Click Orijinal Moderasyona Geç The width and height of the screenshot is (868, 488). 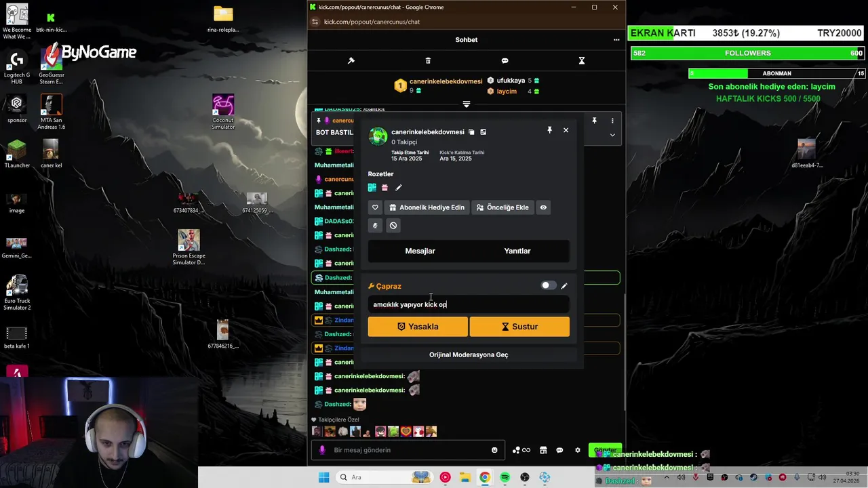[469, 354]
